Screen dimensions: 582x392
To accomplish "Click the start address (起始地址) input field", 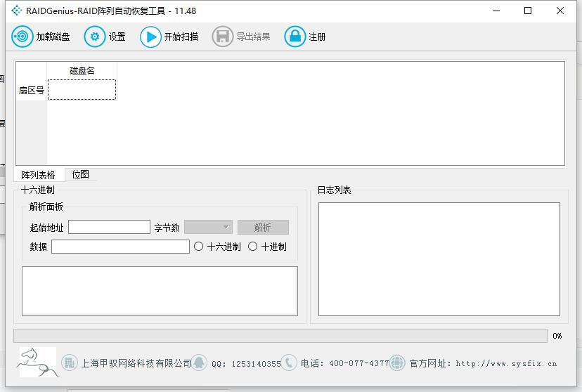I will pos(109,227).
